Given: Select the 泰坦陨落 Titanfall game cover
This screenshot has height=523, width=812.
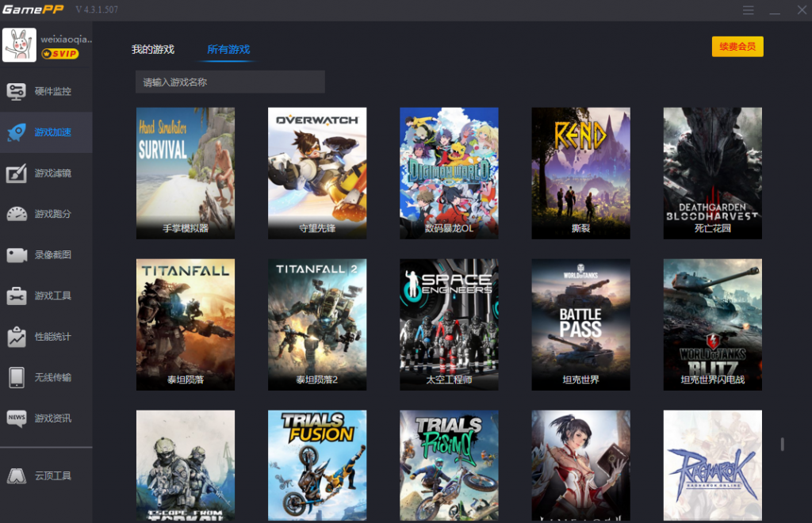Looking at the screenshot, I should pos(186,325).
